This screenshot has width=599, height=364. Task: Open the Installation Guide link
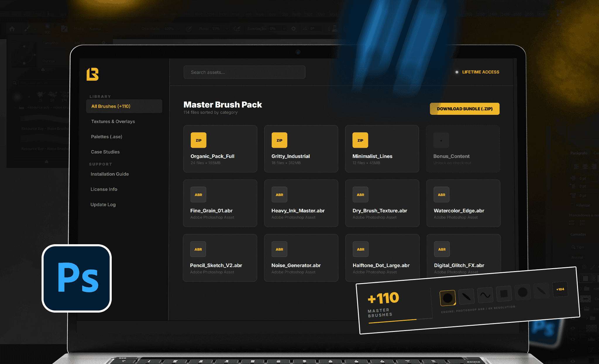pyautogui.click(x=110, y=174)
